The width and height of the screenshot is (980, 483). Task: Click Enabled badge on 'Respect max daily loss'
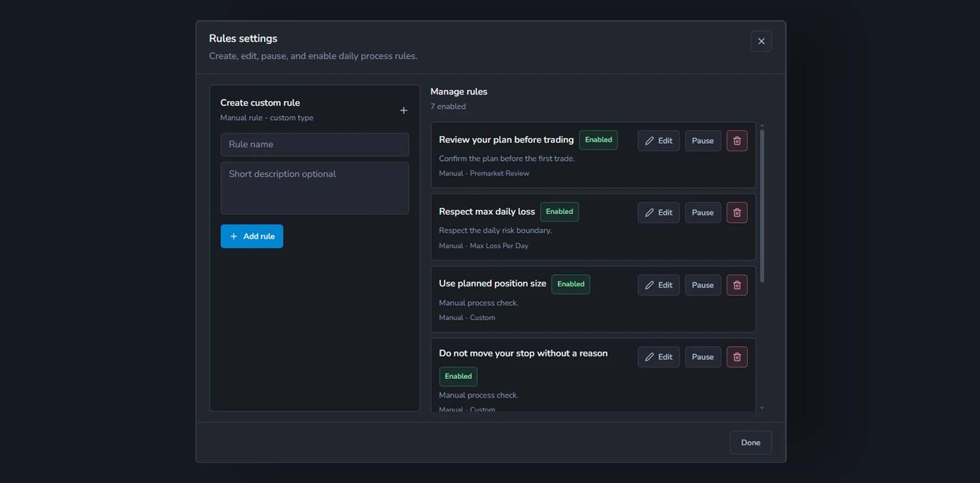[x=559, y=212]
